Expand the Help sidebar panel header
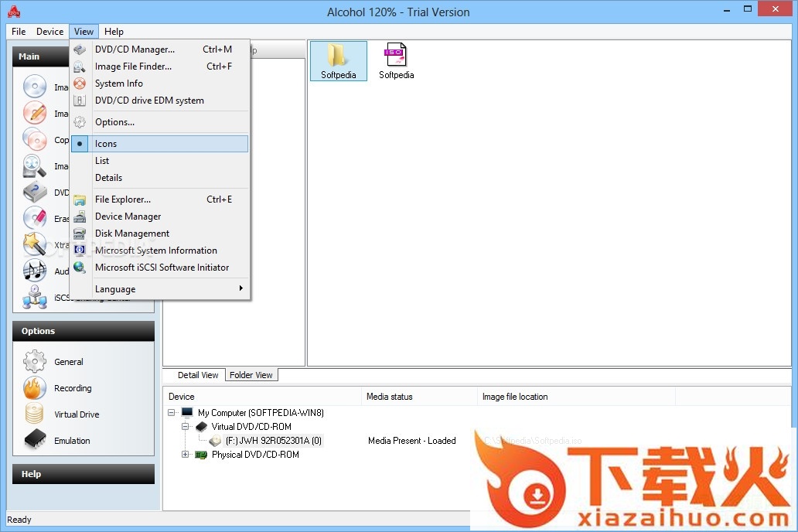 pyautogui.click(x=84, y=474)
